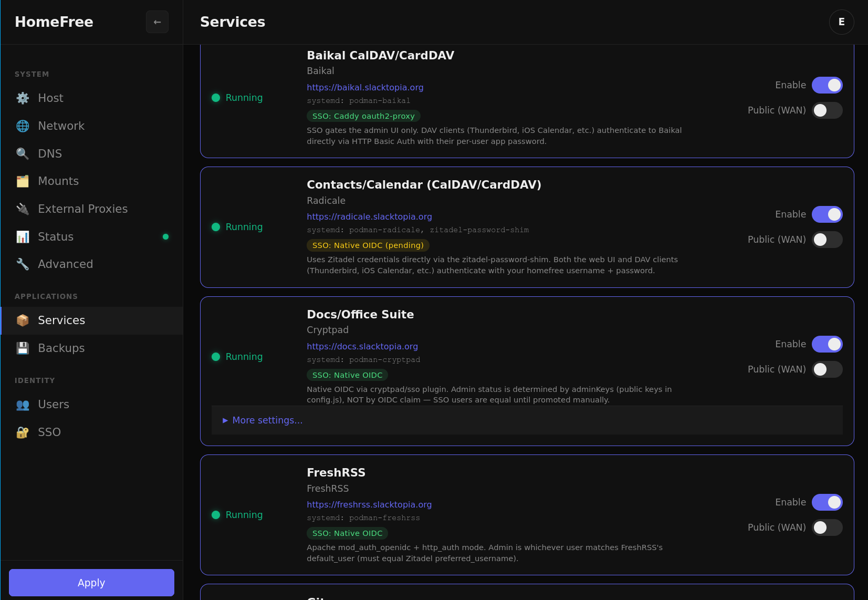
Task: Click the HomeFree logo title
Action: [x=54, y=22]
